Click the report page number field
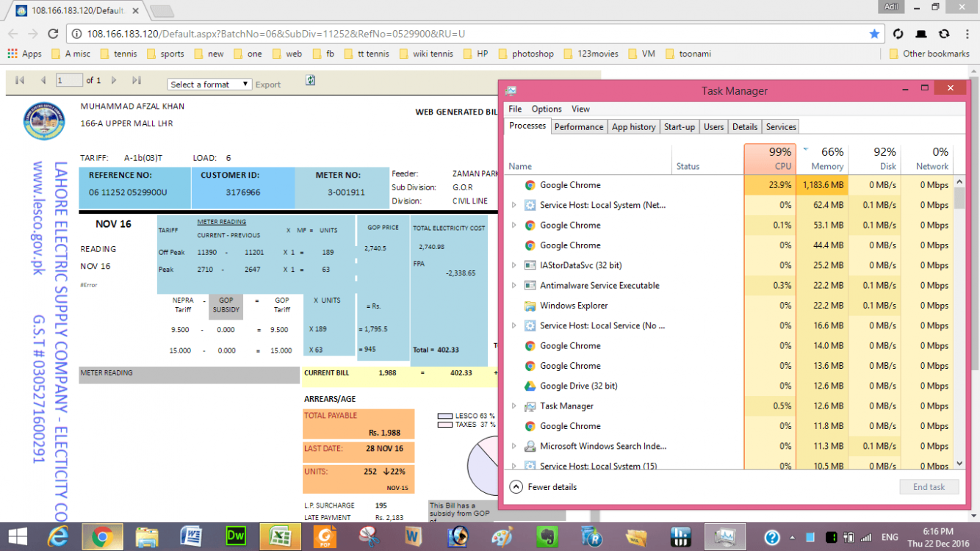The width and height of the screenshot is (980, 551). 69,80
